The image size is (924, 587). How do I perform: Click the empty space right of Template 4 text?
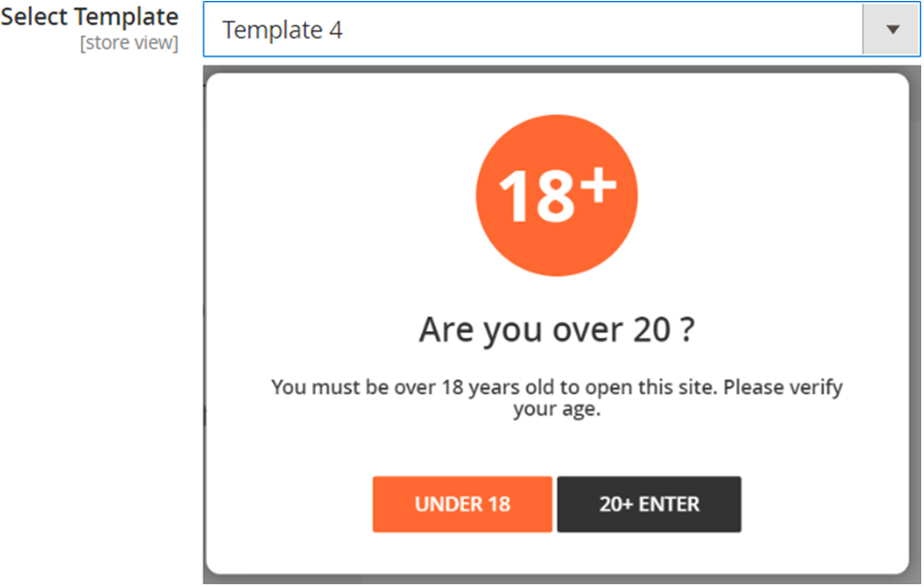(x=601, y=30)
